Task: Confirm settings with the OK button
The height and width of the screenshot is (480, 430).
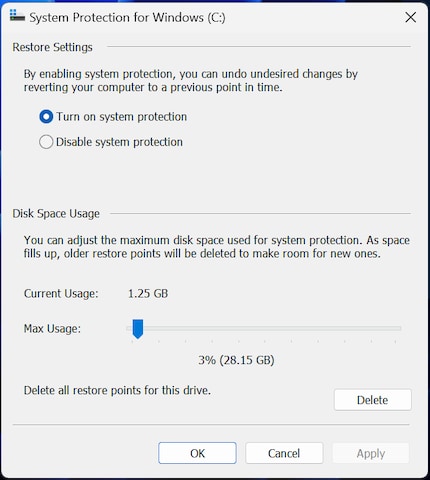Action: [x=197, y=453]
